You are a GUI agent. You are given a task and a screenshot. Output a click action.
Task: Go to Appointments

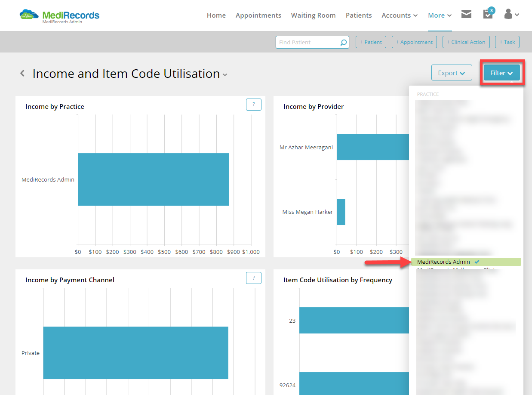click(x=258, y=15)
